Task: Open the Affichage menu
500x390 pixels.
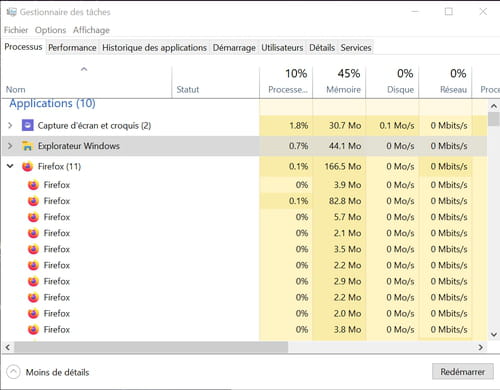Action: (91, 30)
